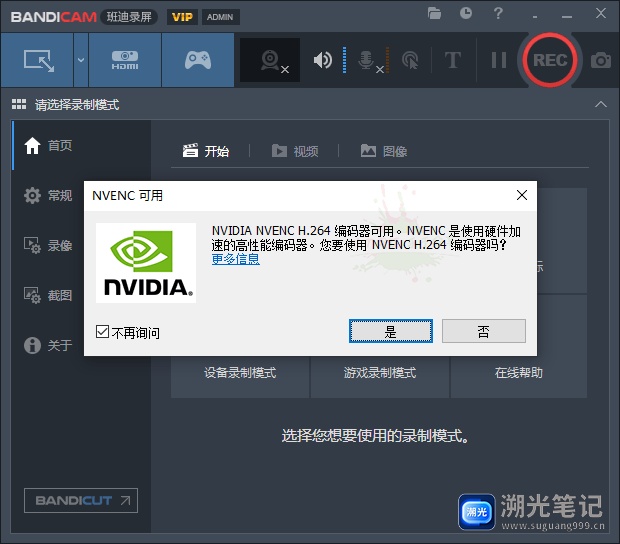This screenshot has width=620, height=544.
Task: Uncheck the 不再询问 checkbox
Action: point(102,331)
